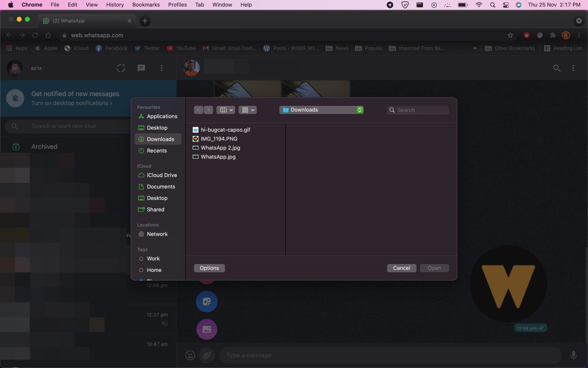588x368 pixels.
Task: Open the new chat icon
Action: pos(141,68)
